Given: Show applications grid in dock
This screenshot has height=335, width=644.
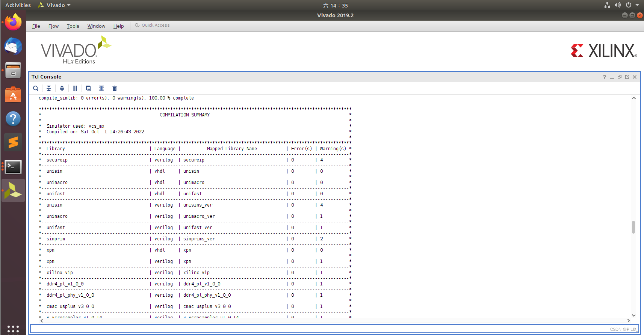Looking at the screenshot, I should pyautogui.click(x=13, y=329).
